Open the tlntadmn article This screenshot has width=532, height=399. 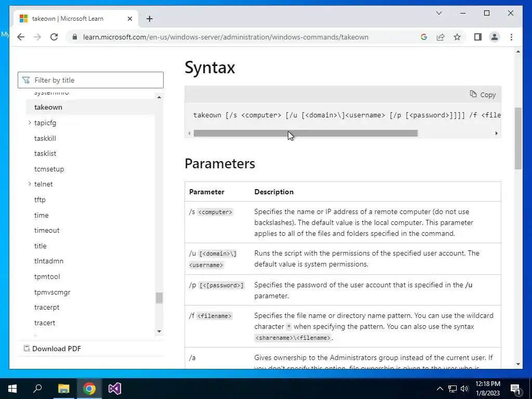coord(49,261)
